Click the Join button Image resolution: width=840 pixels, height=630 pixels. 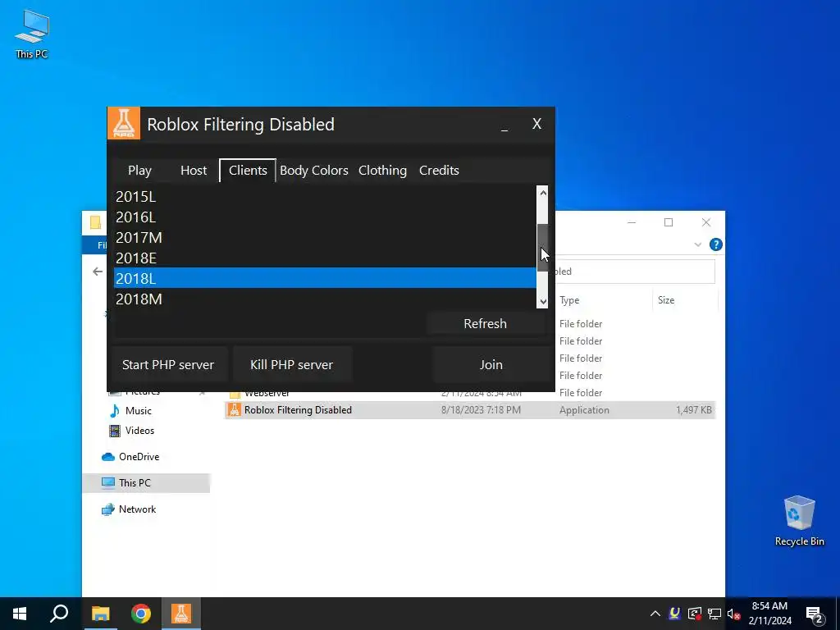click(491, 365)
